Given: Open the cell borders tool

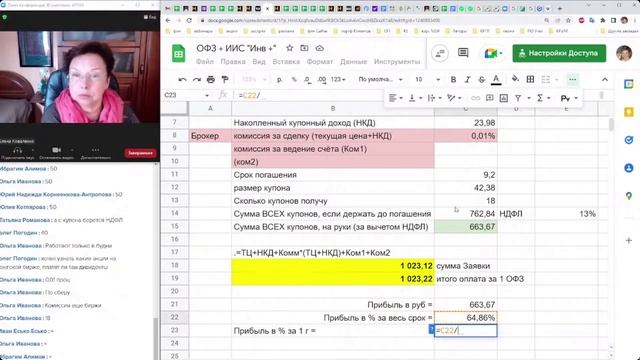Looking at the screenshot, I should tap(530, 79).
